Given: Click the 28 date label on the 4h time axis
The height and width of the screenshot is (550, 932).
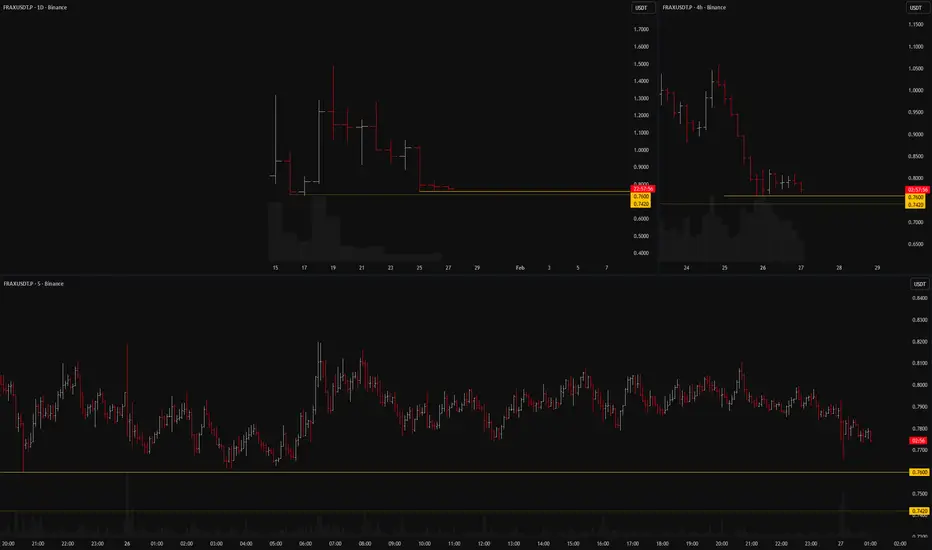Looking at the screenshot, I should (x=839, y=268).
